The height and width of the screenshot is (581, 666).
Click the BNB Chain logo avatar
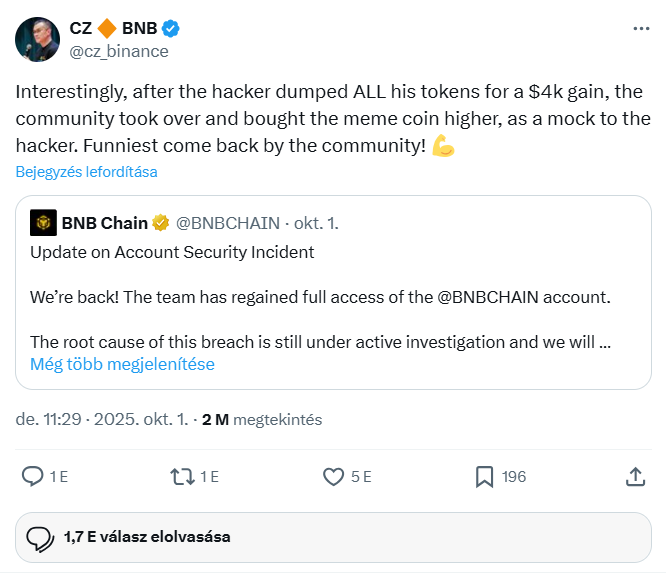(43, 223)
